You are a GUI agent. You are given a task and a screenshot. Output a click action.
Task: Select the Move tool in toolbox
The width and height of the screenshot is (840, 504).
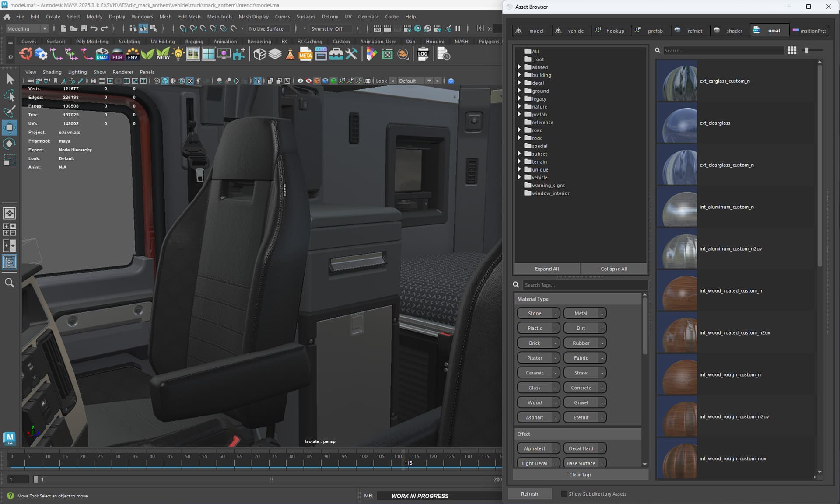coord(9,128)
